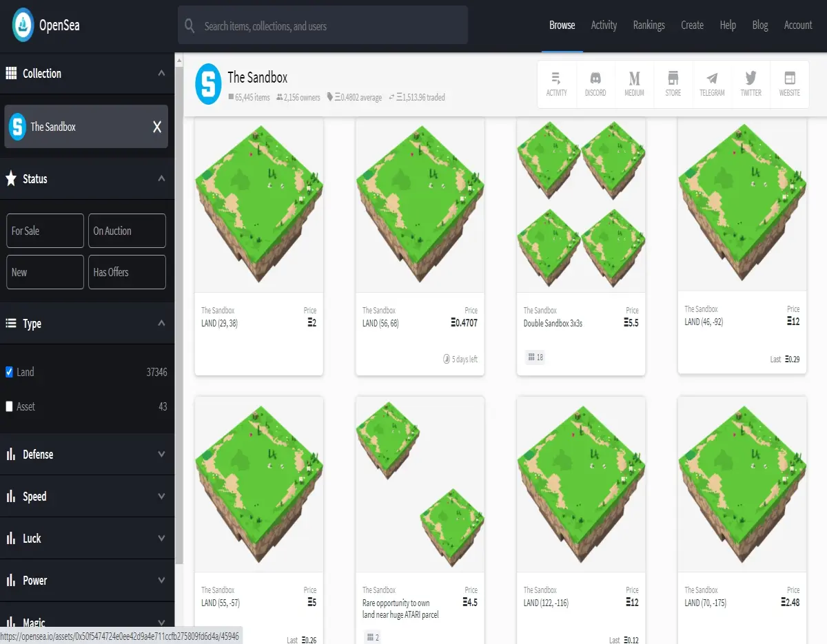Image resolution: width=827 pixels, height=644 pixels.
Task: Open the Activity icon button
Action: coord(557,84)
